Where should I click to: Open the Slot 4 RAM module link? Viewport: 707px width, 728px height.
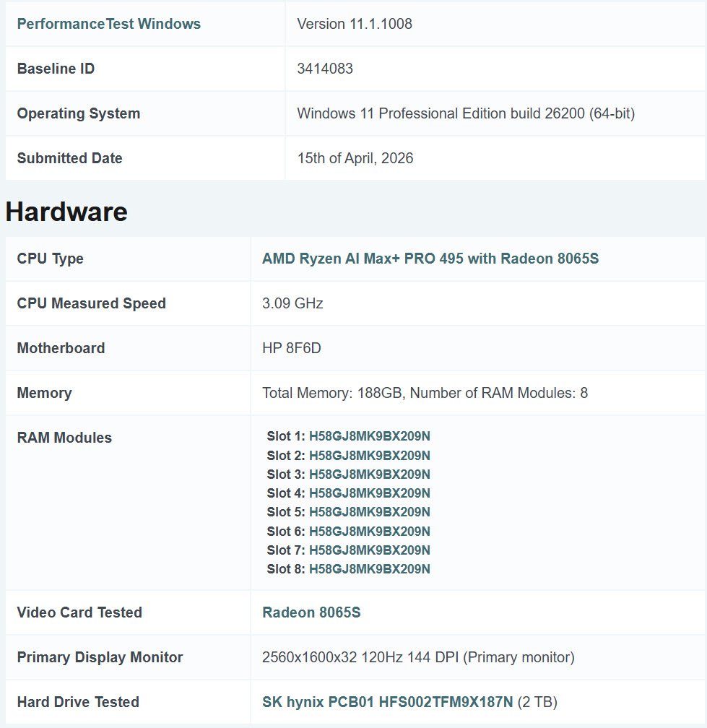click(x=370, y=493)
